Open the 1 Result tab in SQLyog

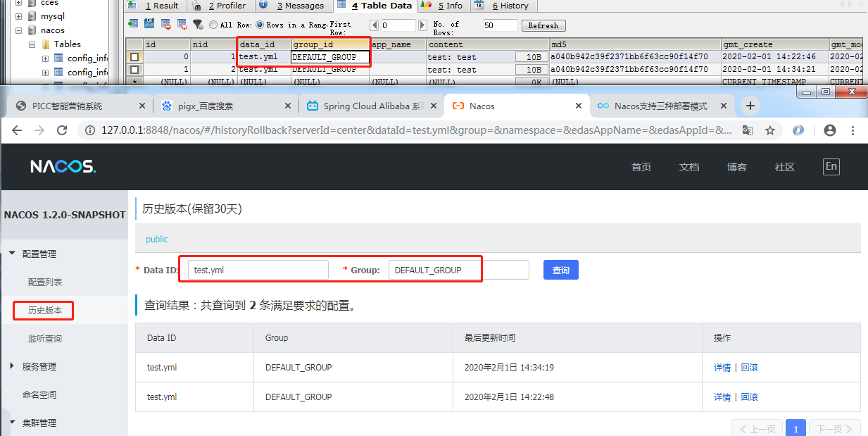(x=155, y=6)
